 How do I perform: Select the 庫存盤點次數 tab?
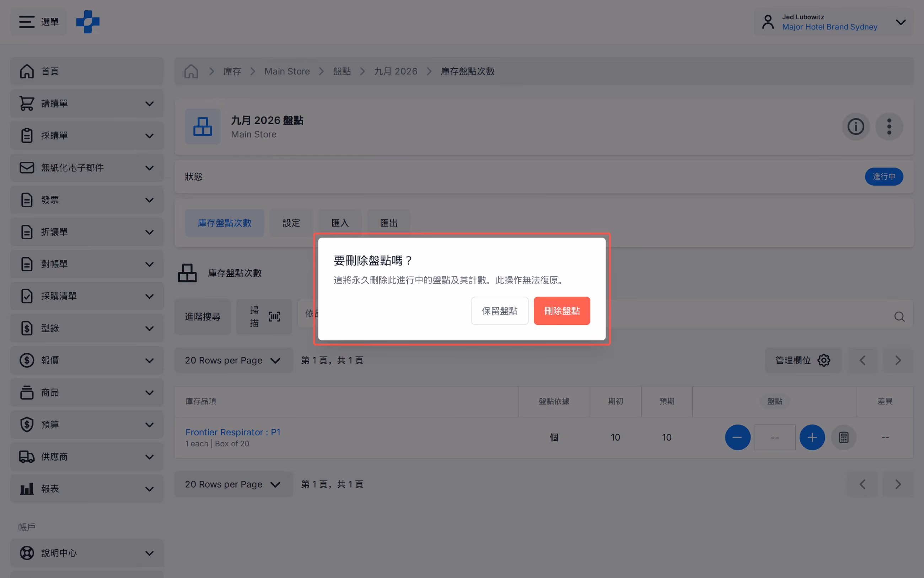[225, 223]
